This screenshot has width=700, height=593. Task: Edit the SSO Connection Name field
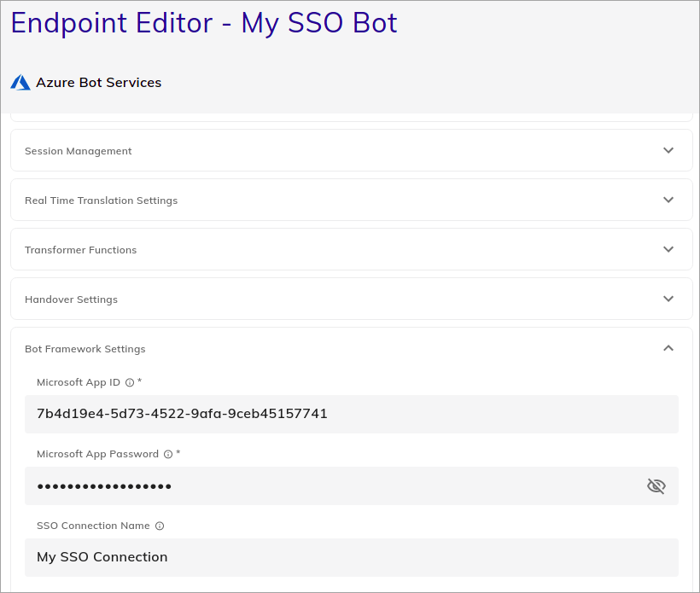352,557
